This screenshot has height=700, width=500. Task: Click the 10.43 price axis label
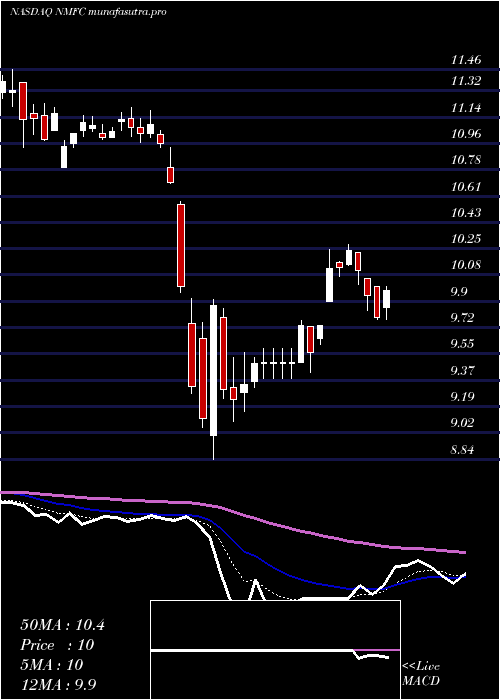[466, 212]
